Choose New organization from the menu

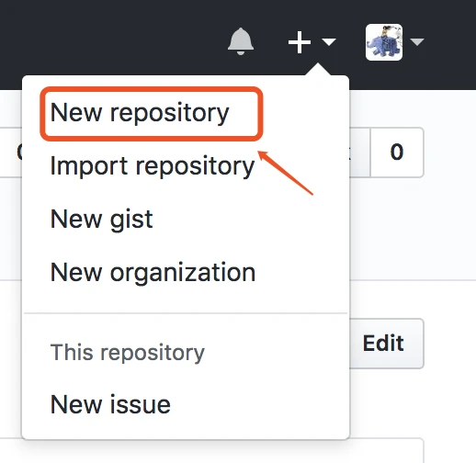153,272
